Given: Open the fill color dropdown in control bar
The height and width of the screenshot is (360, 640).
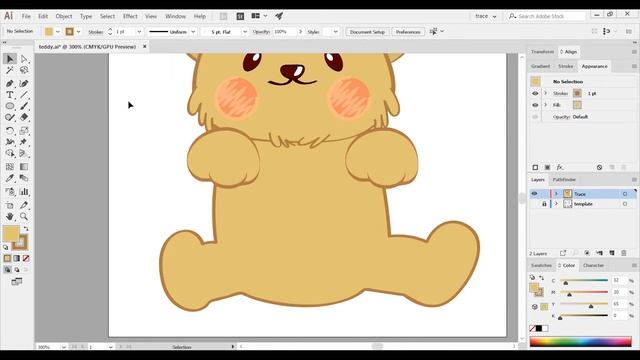Looking at the screenshot, I should (x=58, y=31).
